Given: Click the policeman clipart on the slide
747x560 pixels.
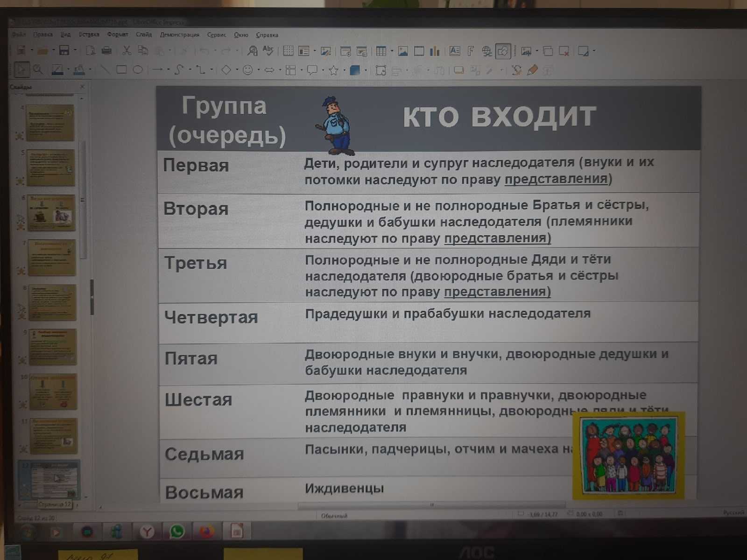Looking at the screenshot, I should pos(335,126).
